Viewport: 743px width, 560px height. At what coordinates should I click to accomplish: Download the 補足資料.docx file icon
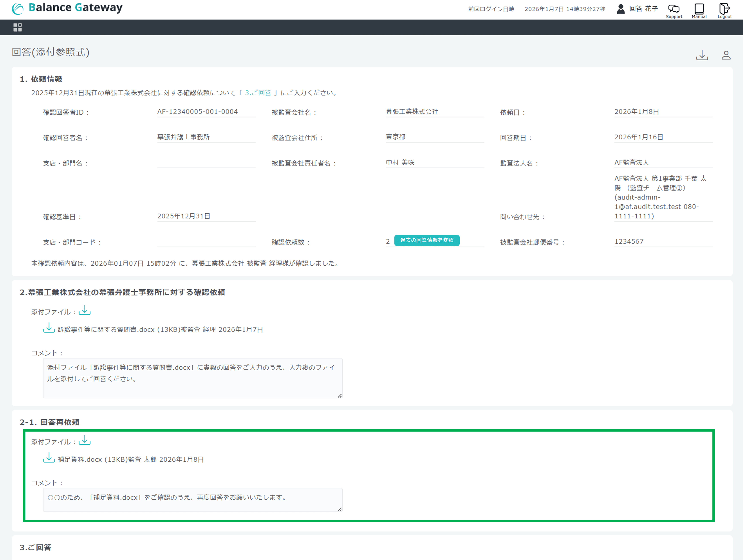(49, 458)
